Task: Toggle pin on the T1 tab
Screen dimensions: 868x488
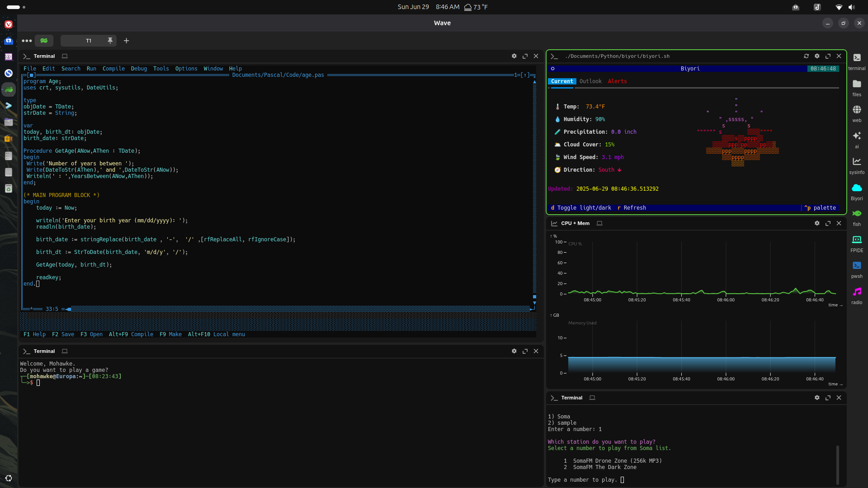Action: click(110, 41)
